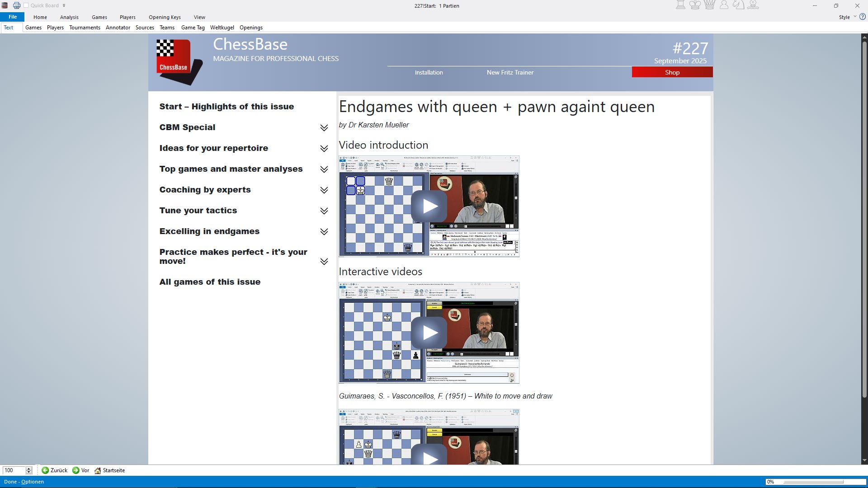Image resolution: width=868 pixels, height=488 pixels.
Task: Click the green Zurück back arrow
Action: tap(45, 470)
